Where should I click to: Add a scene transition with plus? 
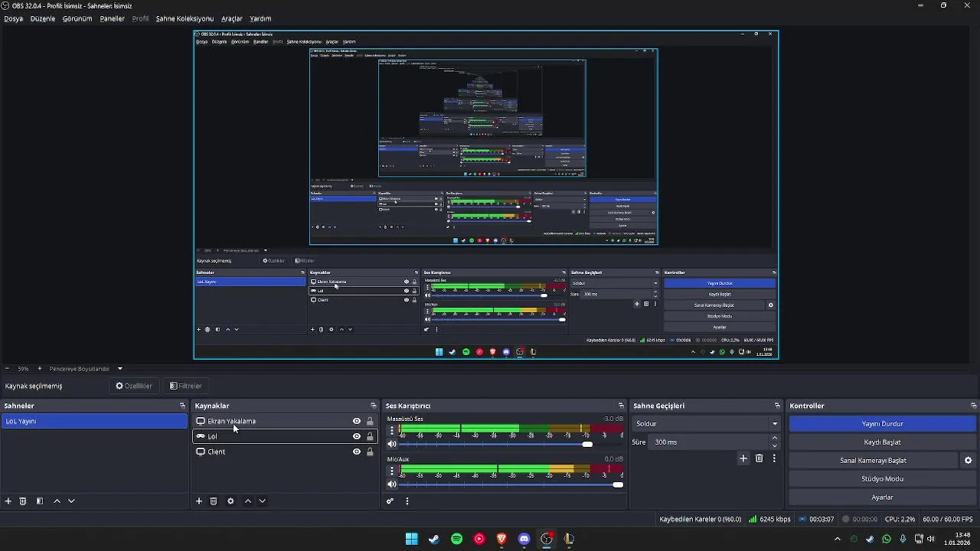click(x=743, y=458)
